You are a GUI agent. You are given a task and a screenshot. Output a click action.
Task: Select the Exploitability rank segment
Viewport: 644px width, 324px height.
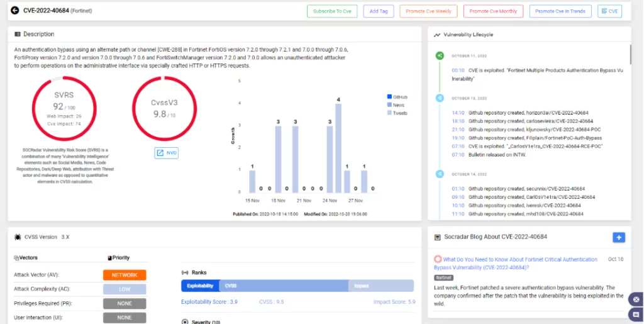coord(200,286)
